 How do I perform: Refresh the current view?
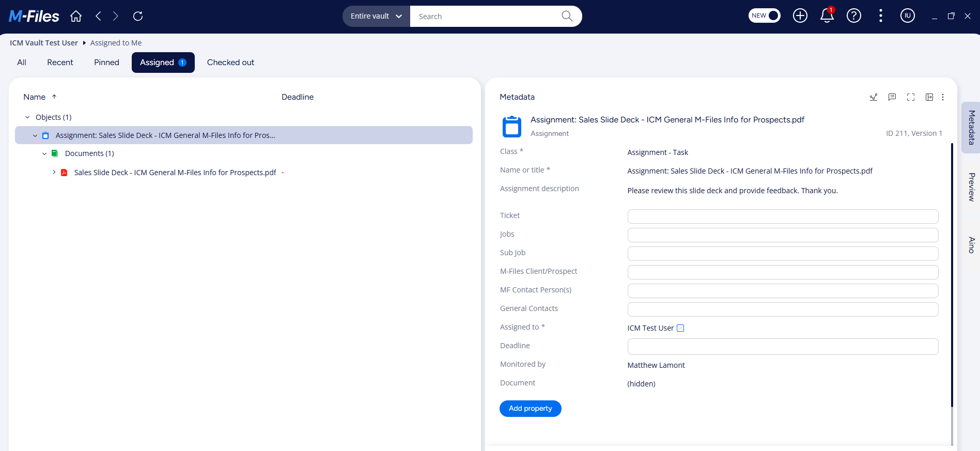click(138, 16)
